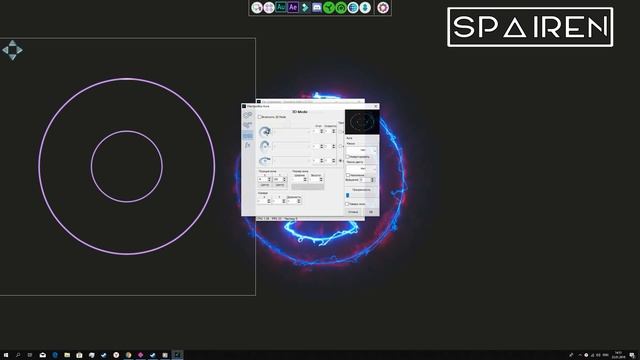Click the four-arrow move handle icon
The image size is (640, 360).
12,50
